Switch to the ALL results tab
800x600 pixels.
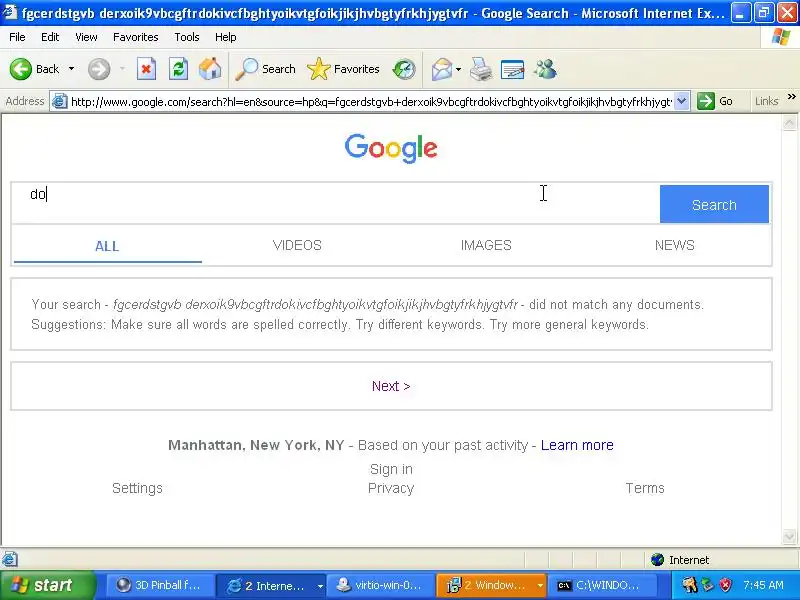107,246
